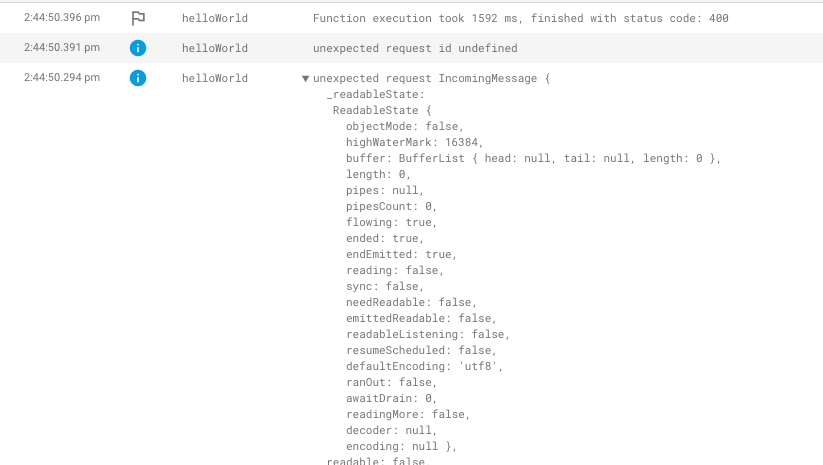Click the flag icon beside 2:44:50.396 pm
Screen dimensions: 823x465
click(138, 18)
